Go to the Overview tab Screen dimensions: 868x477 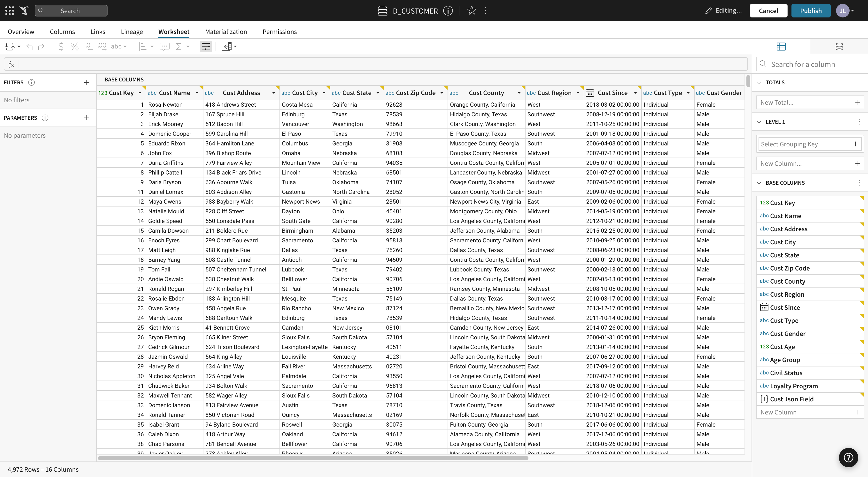[x=21, y=32]
